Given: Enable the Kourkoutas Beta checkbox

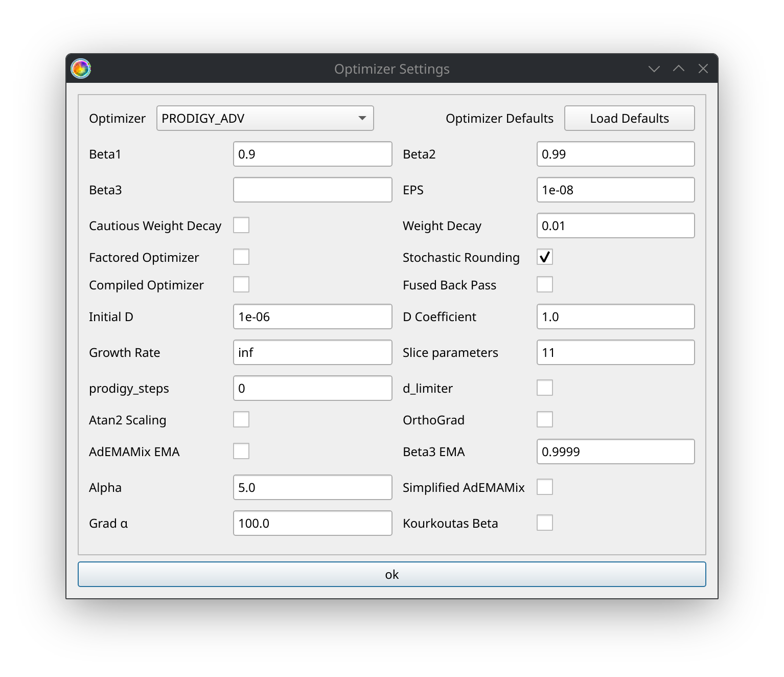Looking at the screenshot, I should coord(545,523).
